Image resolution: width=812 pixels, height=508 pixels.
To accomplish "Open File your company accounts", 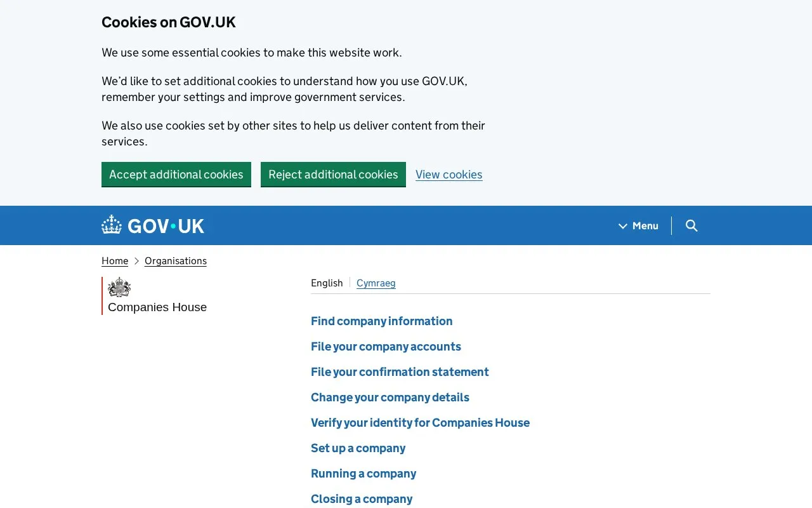I will [x=386, y=347].
